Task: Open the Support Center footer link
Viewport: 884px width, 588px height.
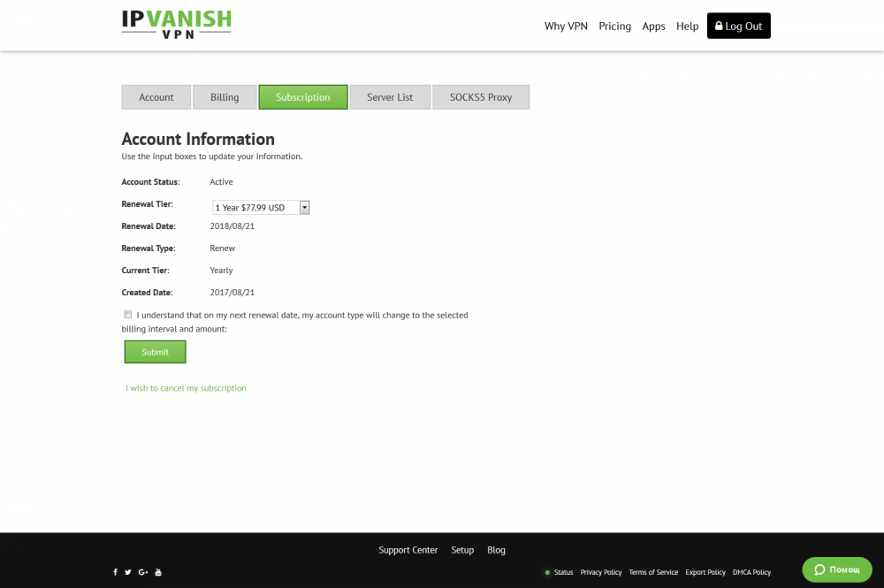Action: click(408, 550)
